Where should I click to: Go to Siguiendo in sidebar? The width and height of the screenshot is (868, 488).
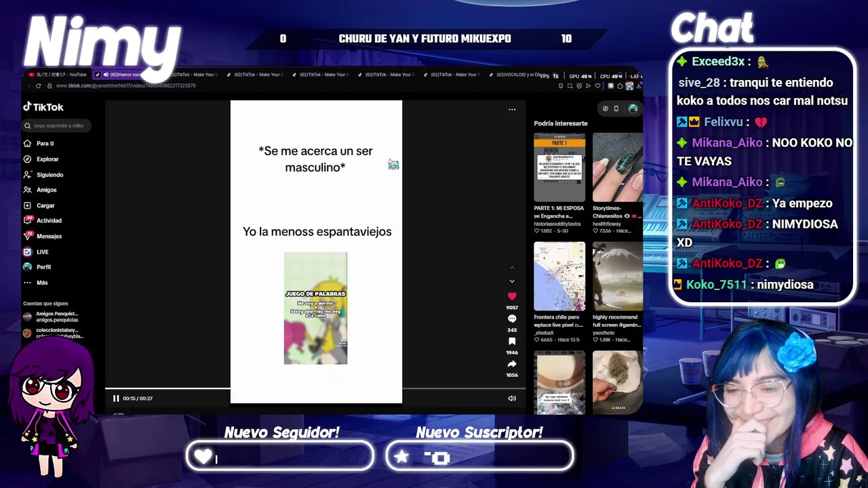pos(43,175)
